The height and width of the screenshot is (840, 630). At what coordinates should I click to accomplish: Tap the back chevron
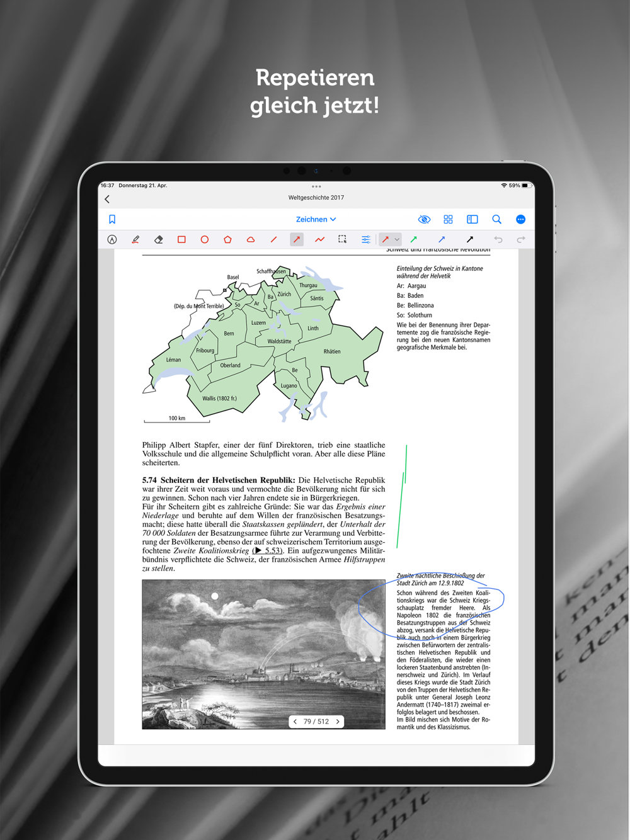coord(107,199)
